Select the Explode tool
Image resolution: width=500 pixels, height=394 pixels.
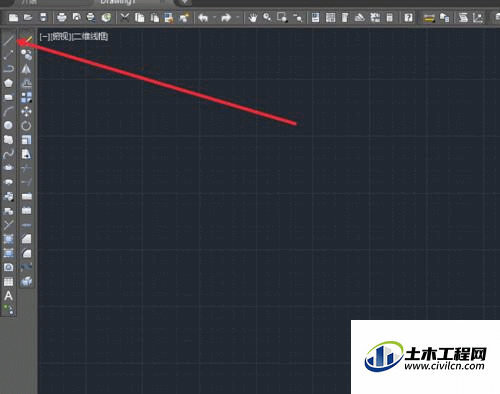pyautogui.click(x=26, y=281)
